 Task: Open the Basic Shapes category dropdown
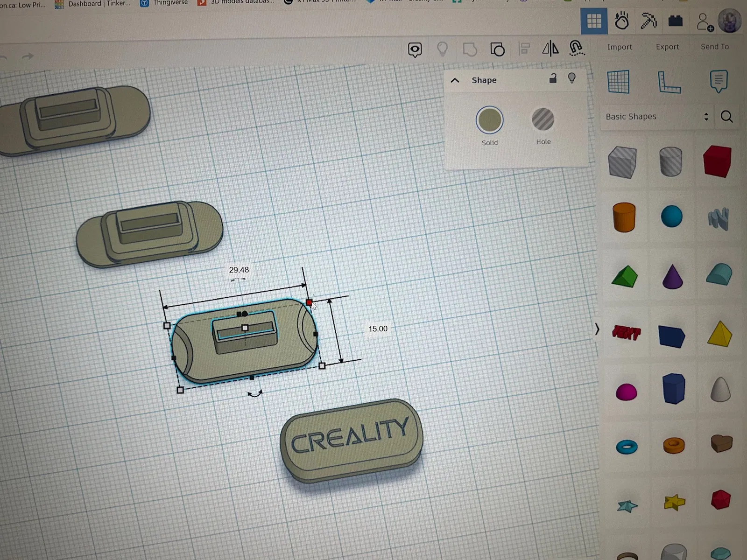656,117
